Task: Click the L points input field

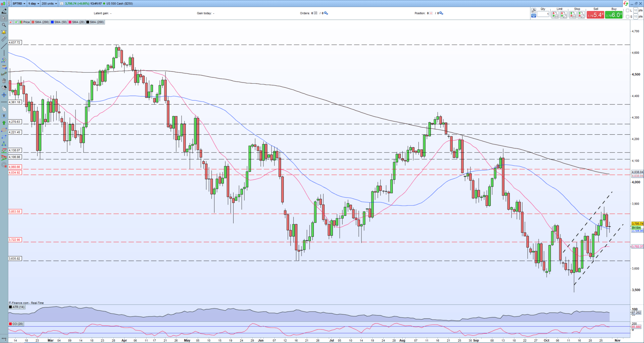Action: (635, 10)
